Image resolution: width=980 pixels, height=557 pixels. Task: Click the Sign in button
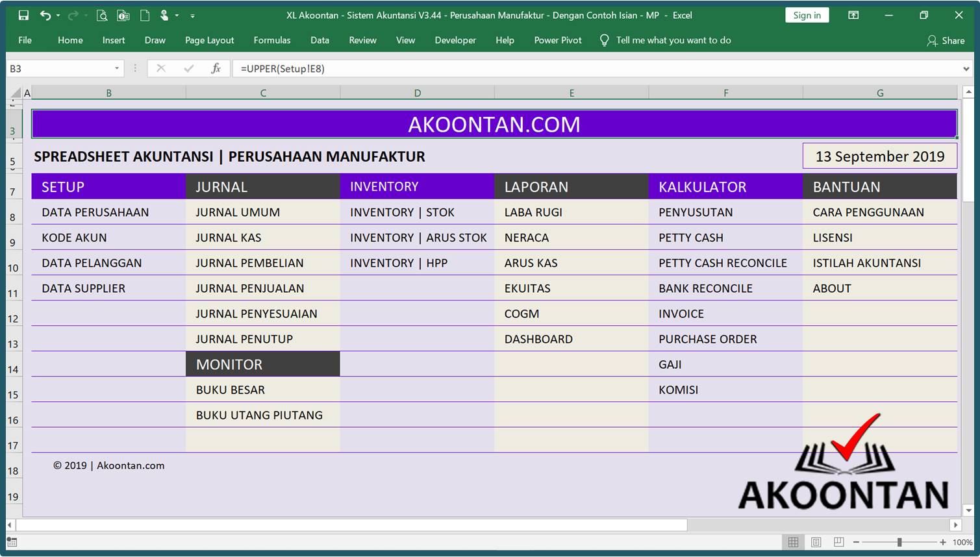click(807, 15)
